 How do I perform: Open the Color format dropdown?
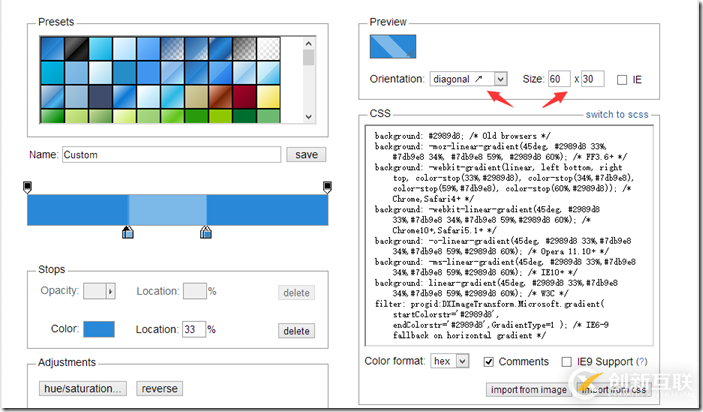pyautogui.click(x=450, y=361)
